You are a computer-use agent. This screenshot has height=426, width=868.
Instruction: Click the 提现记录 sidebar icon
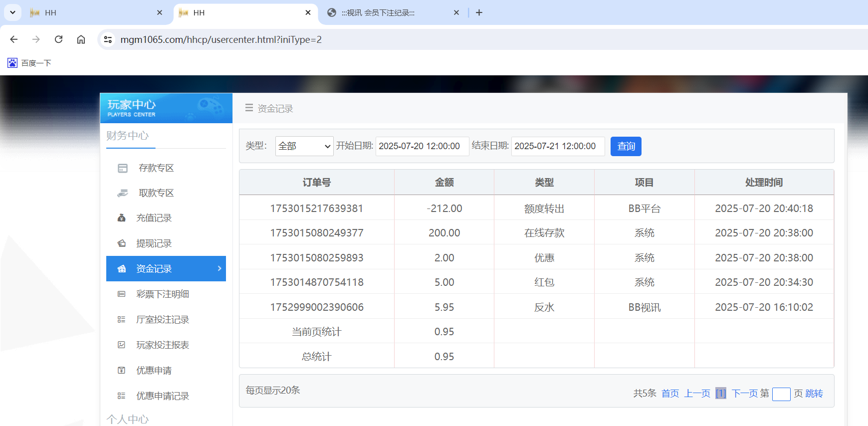[x=121, y=243]
